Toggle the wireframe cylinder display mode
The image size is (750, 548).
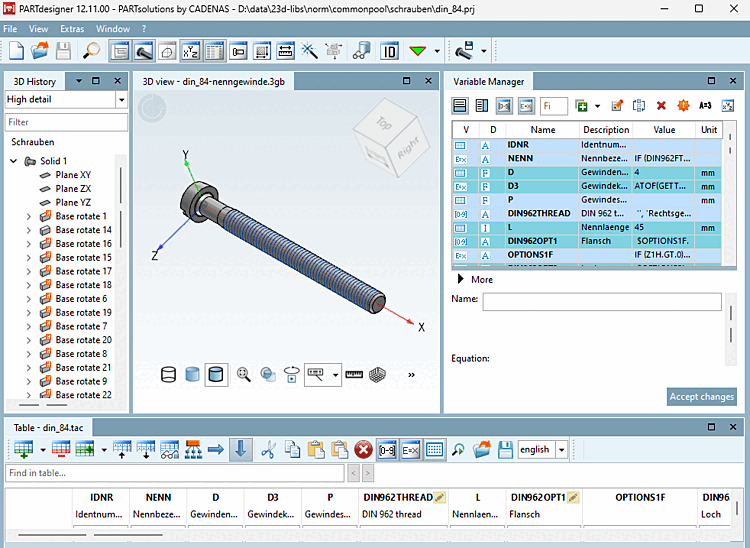click(168, 375)
